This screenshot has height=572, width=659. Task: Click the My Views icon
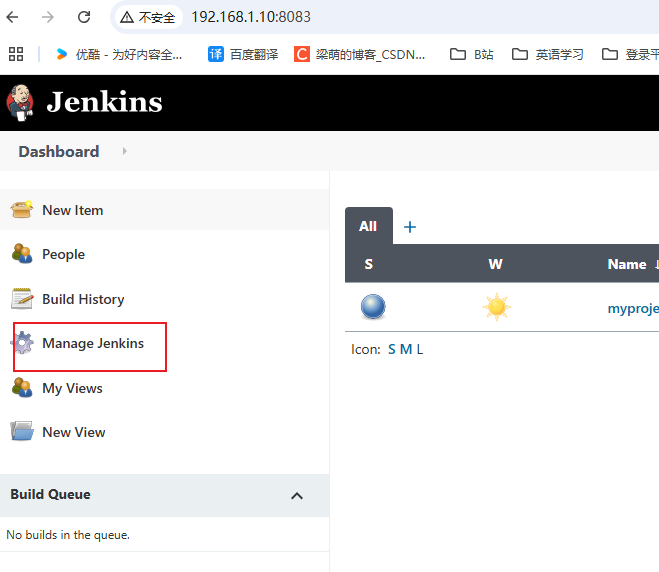pyautogui.click(x=22, y=387)
